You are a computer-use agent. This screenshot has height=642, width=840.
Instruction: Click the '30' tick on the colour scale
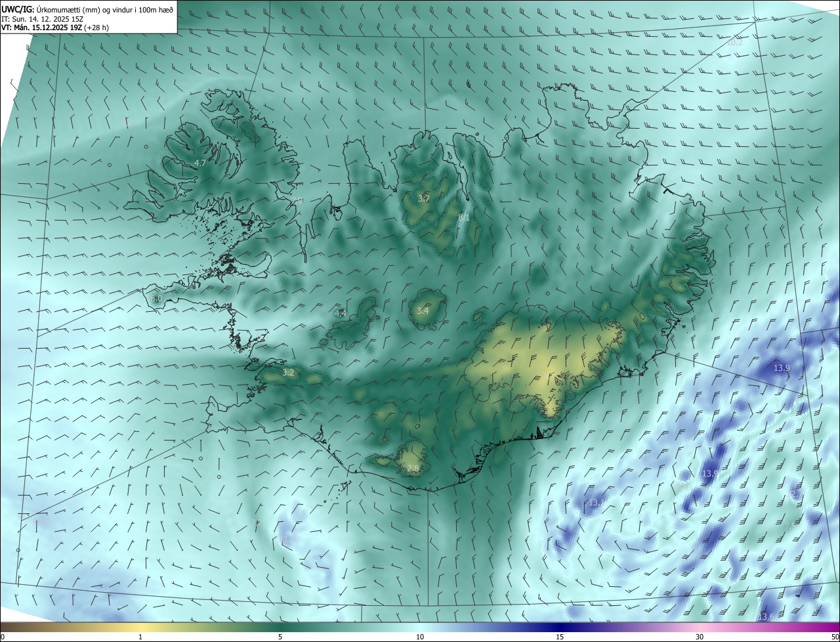(x=700, y=637)
